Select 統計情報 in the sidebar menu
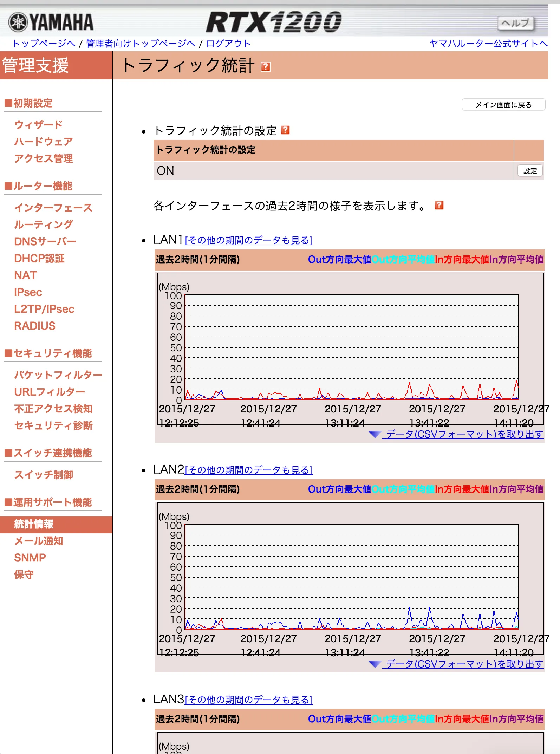 coord(34,524)
